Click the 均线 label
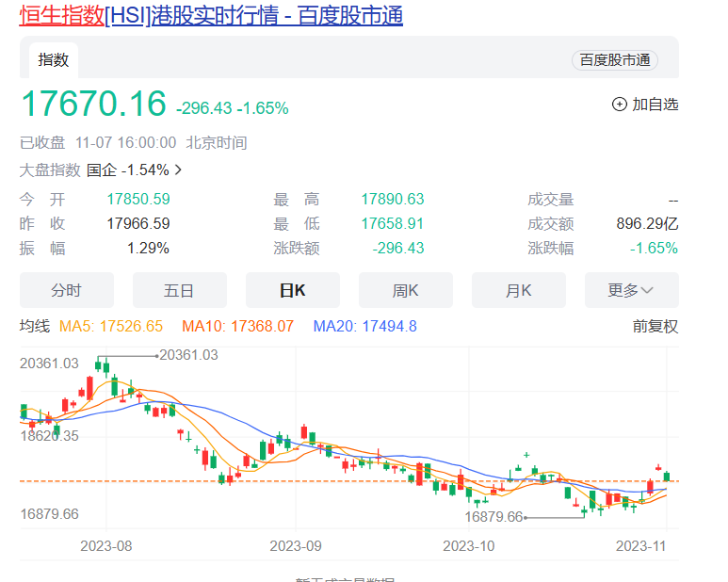Viewport: 728px width, 582px height. [34, 326]
